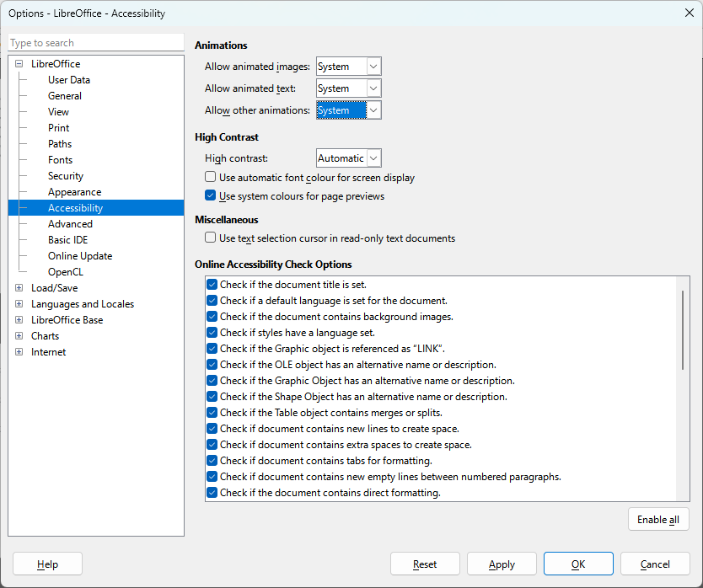The image size is (703, 588).
Task: Select Paths in options tree
Action: (x=60, y=144)
